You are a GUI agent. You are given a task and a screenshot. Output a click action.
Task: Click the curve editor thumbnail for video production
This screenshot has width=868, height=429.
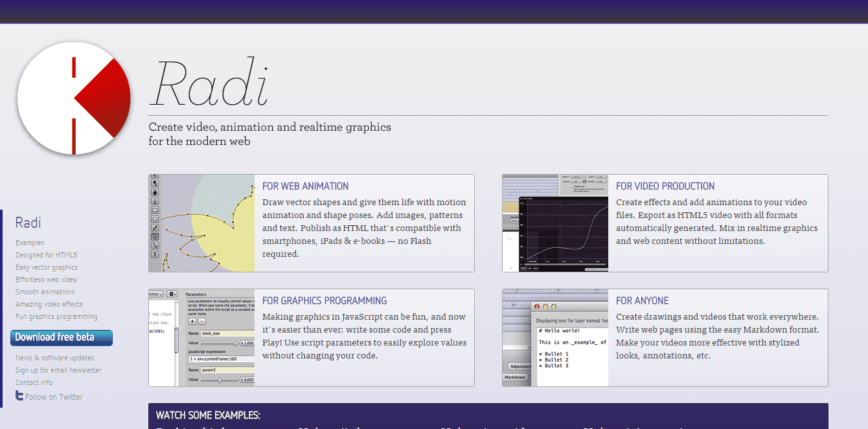(555, 223)
